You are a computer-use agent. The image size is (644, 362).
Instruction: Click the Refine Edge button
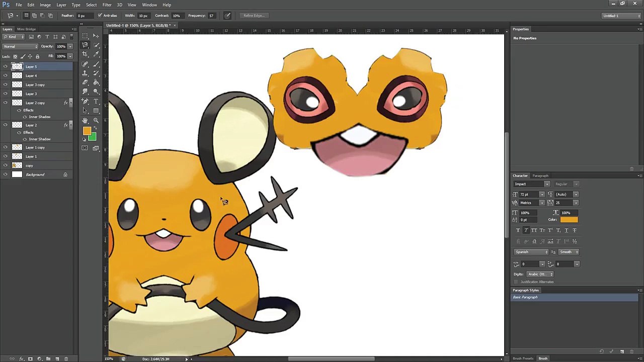pyautogui.click(x=254, y=16)
